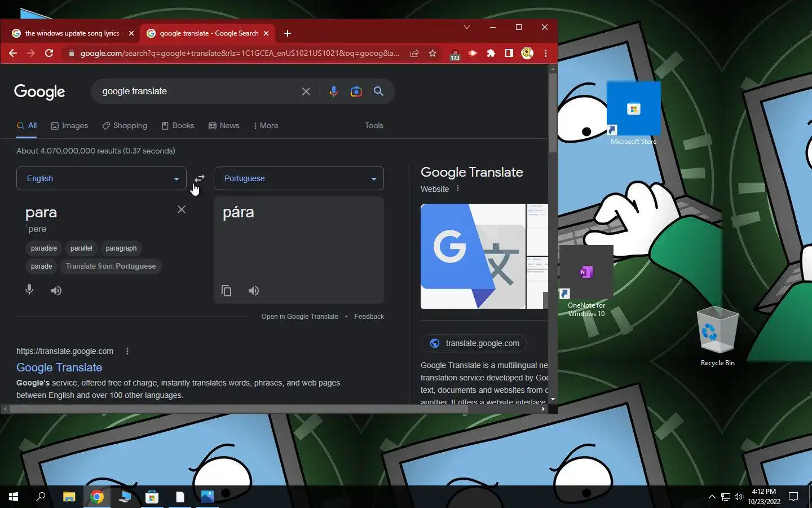The image size is (812, 508).
Task: Open the Recycle Bin
Action: click(x=717, y=337)
